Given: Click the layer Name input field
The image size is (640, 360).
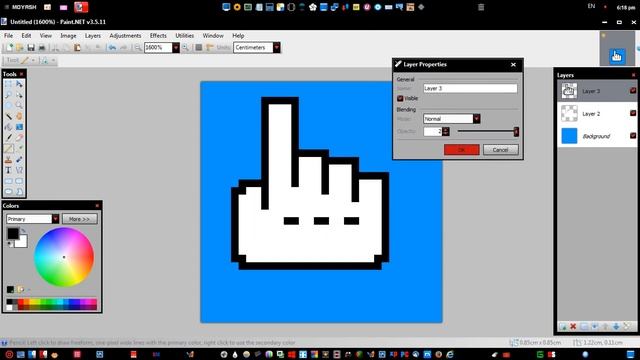Looking at the screenshot, I should click(470, 88).
